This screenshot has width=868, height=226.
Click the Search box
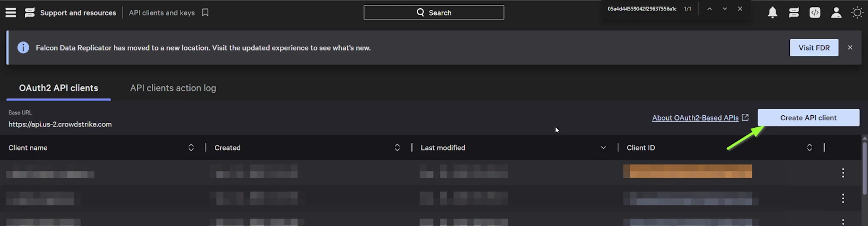[x=433, y=12]
